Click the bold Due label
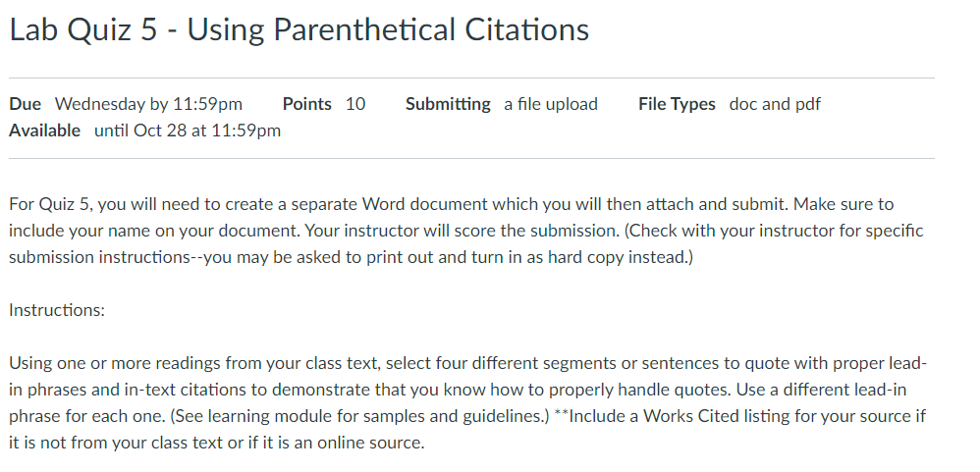 (x=25, y=104)
